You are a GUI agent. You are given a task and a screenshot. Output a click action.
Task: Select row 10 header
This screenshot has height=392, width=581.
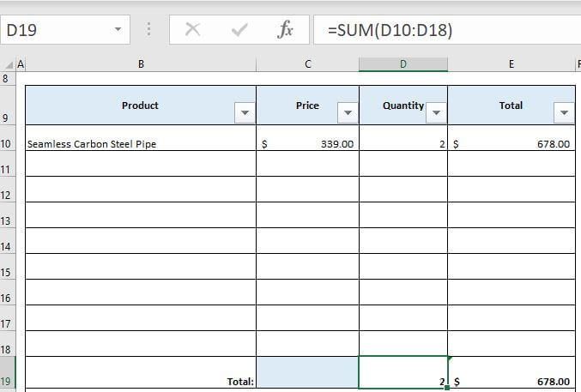pyautogui.click(x=8, y=144)
